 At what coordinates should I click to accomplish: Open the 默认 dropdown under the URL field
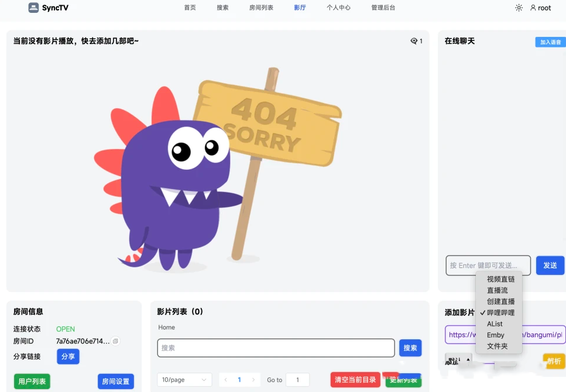[458, 360]
